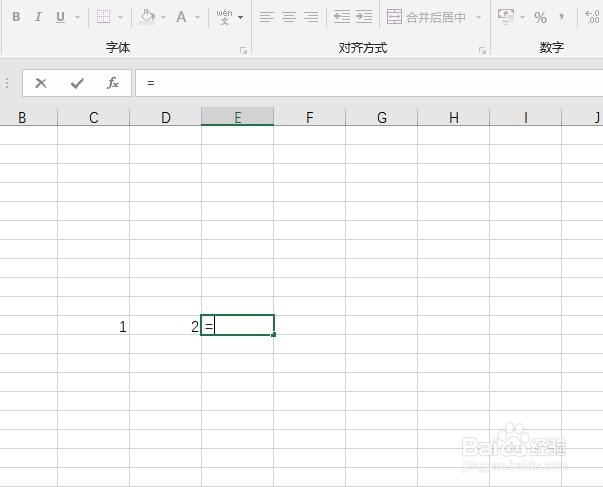Decrease indent

point(341,17)
